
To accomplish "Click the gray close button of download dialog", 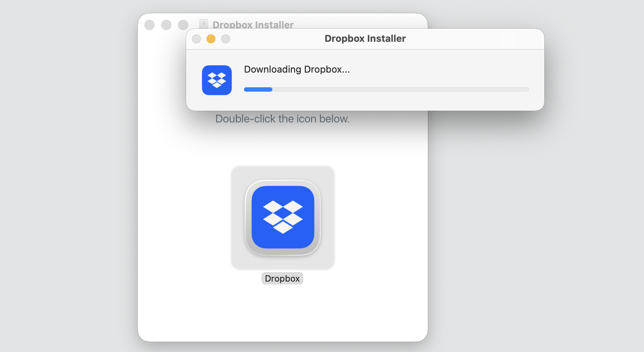I will [196, 39].
